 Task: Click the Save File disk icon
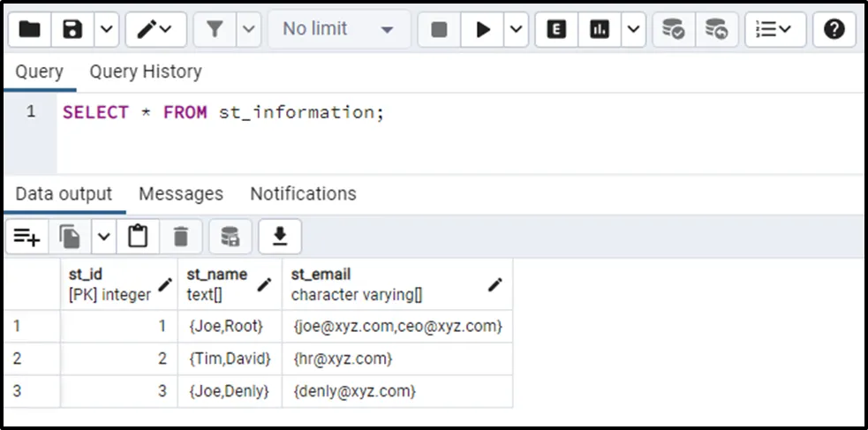(x=72, y=29)
